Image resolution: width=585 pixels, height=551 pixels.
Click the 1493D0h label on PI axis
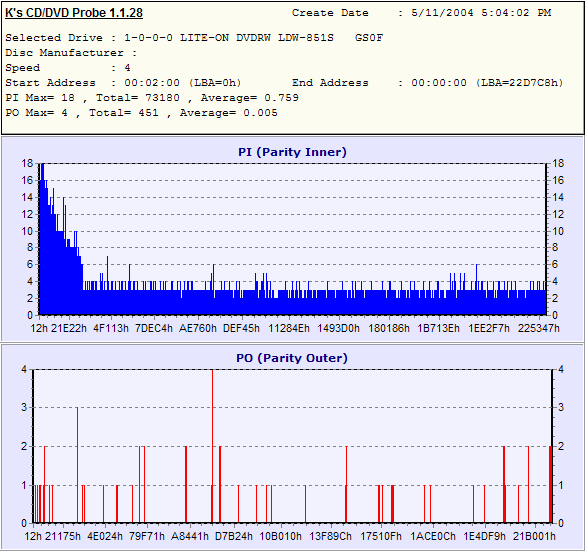pos(338,328)
